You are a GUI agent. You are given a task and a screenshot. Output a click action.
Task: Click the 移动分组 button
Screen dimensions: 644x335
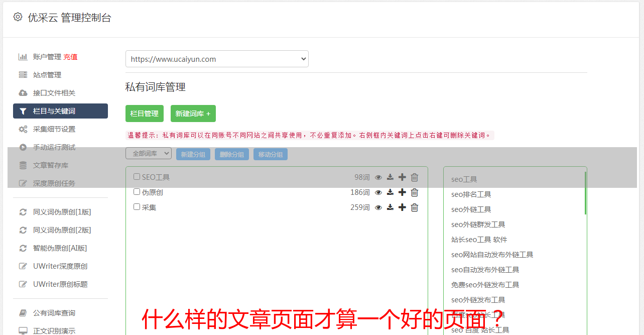tap(271, 154)
